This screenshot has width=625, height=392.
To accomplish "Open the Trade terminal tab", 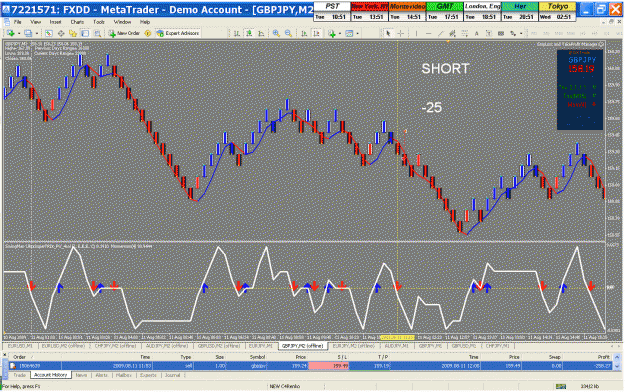I will pos(20,375).
